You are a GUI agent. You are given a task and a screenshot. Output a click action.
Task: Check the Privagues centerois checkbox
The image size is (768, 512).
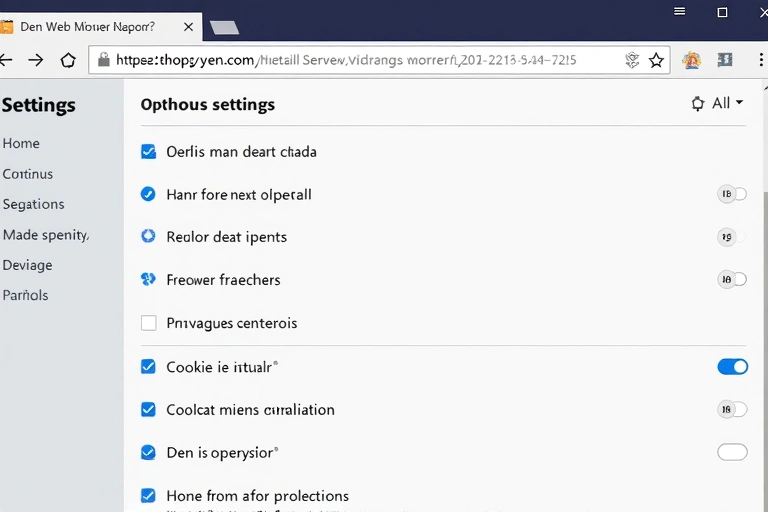pyautogui.click(x=148, y=323)
